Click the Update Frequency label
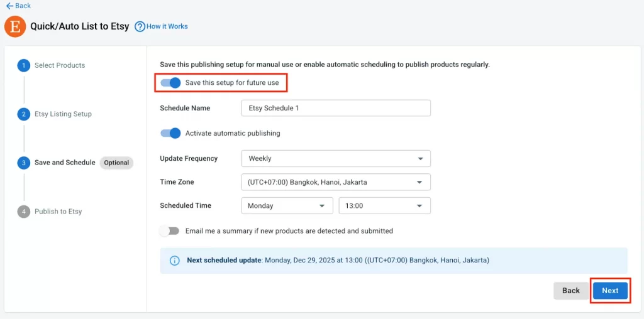The height and width of the screenshot is (319, 644). click(189, 158)
